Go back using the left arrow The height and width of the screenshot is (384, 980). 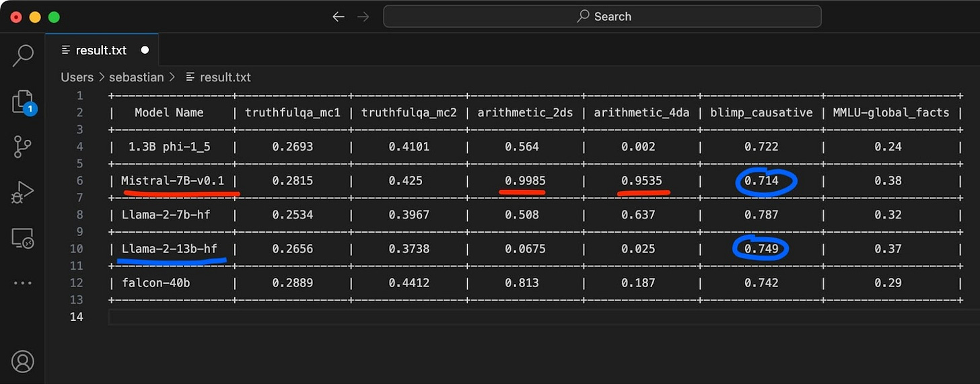click(339, 17)
